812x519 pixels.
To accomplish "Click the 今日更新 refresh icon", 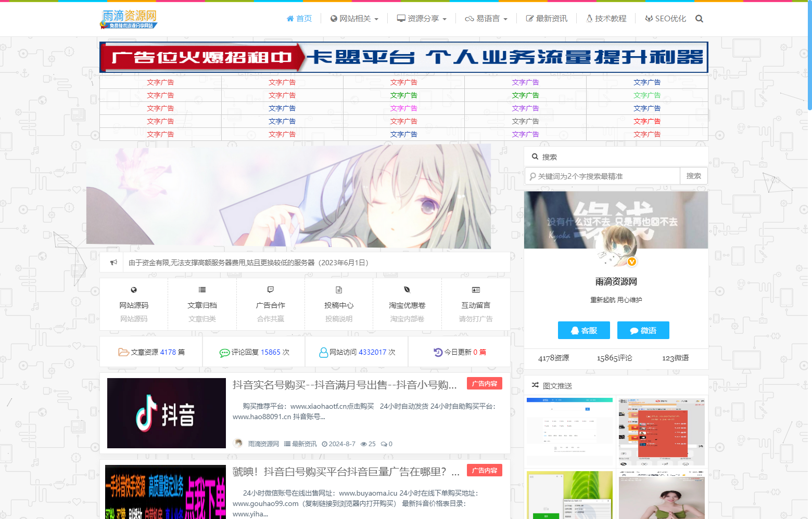I will point(438,352).
